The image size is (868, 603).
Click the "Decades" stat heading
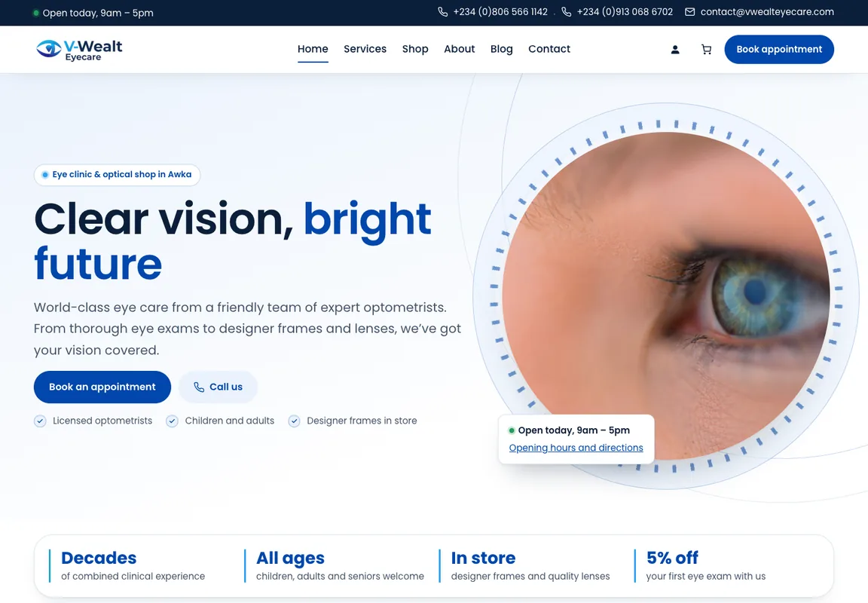click(99, 558)
